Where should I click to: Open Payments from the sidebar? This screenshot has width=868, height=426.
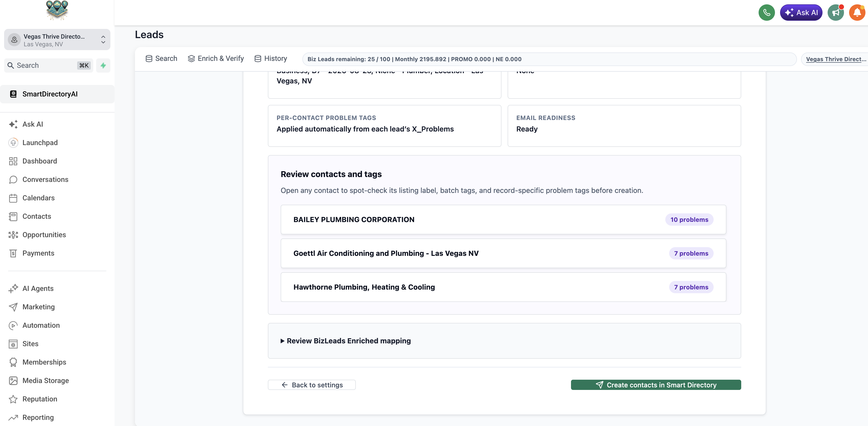38,253
